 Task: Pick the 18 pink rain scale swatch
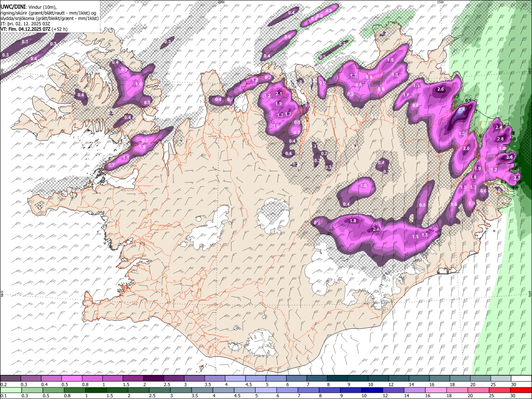[457, 390]
